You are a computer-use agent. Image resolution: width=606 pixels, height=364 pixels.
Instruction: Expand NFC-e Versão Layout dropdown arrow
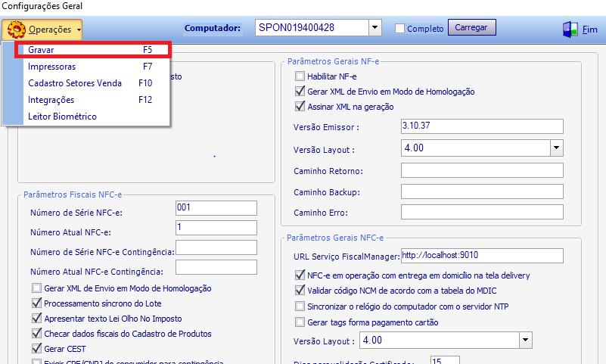pyautogui.click(x=525, y=340)
